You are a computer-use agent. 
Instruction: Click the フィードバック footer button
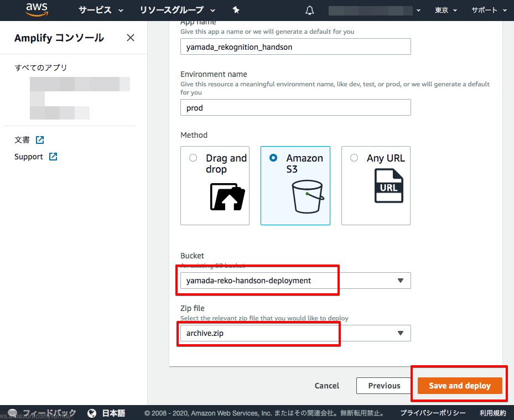pyautogui.click(x=49, y=413)
